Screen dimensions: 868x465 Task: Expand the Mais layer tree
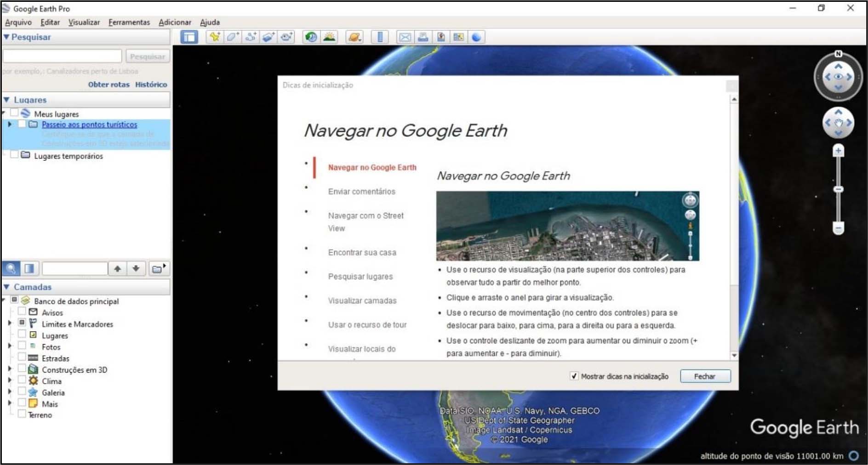pos(9,403)
